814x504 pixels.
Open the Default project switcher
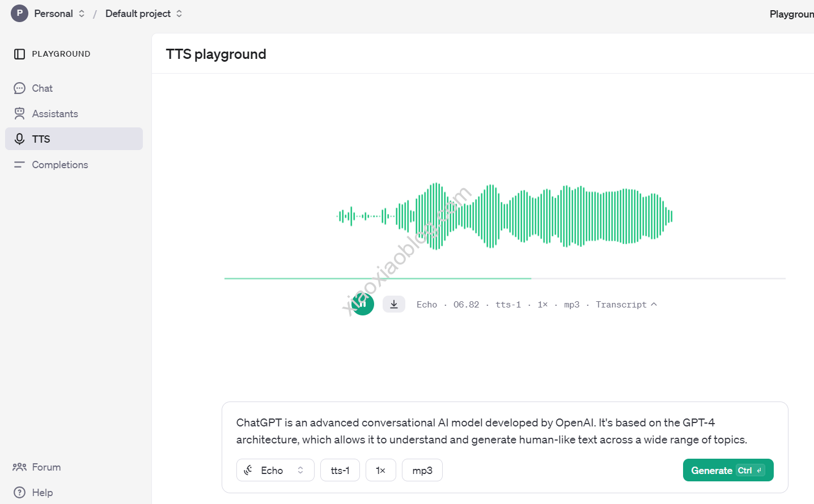click(143, 14)
